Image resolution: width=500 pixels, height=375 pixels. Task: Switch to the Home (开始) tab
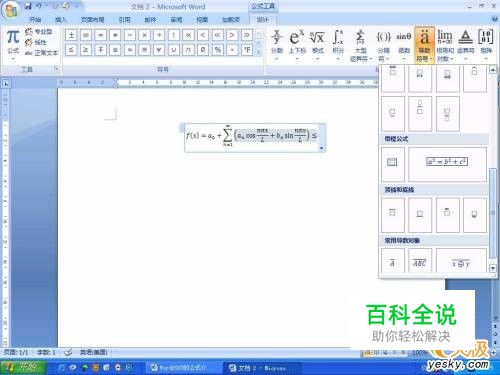(35, 20)
